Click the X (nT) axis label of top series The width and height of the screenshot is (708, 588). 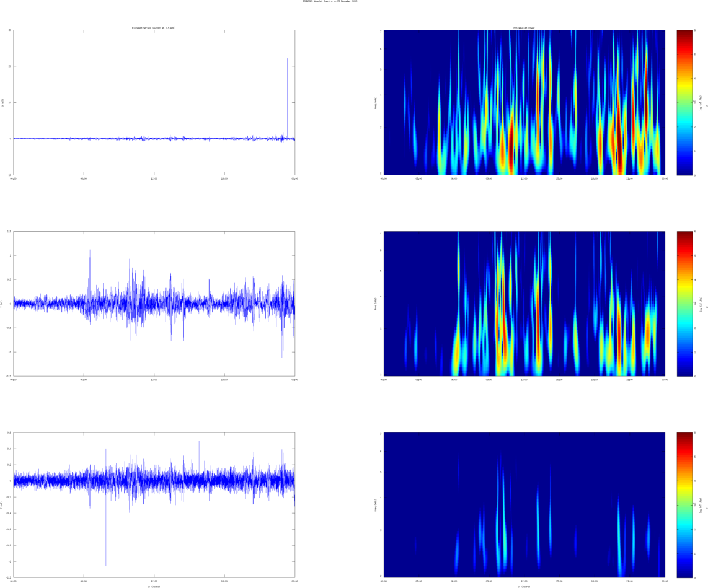tap(2, 102)
